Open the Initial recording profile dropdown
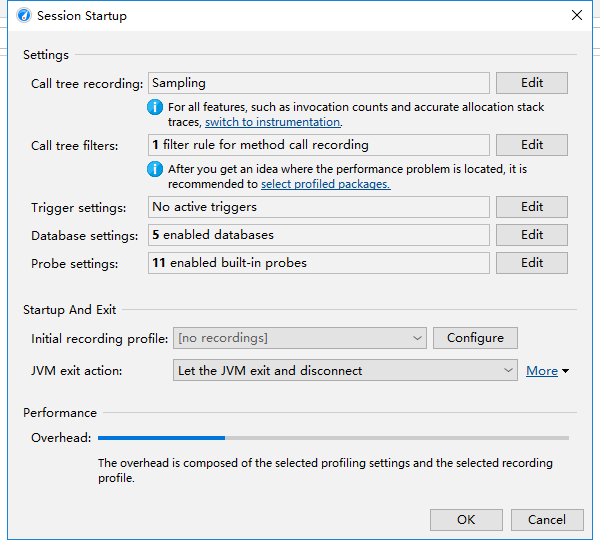 coord(300,338)
